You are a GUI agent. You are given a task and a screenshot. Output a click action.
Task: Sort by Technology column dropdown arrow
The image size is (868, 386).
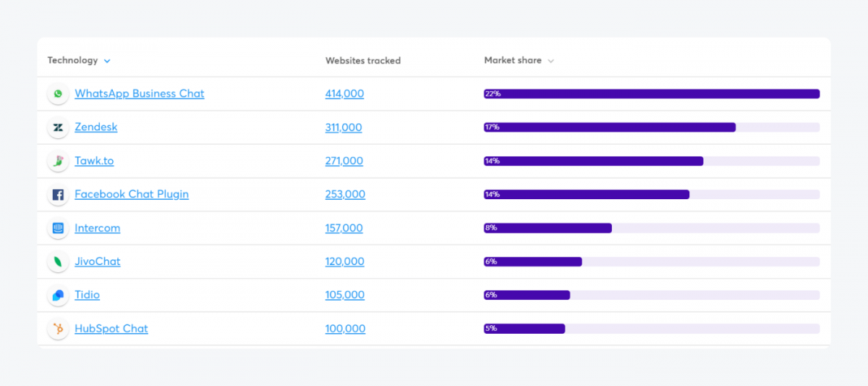point(107,61)
